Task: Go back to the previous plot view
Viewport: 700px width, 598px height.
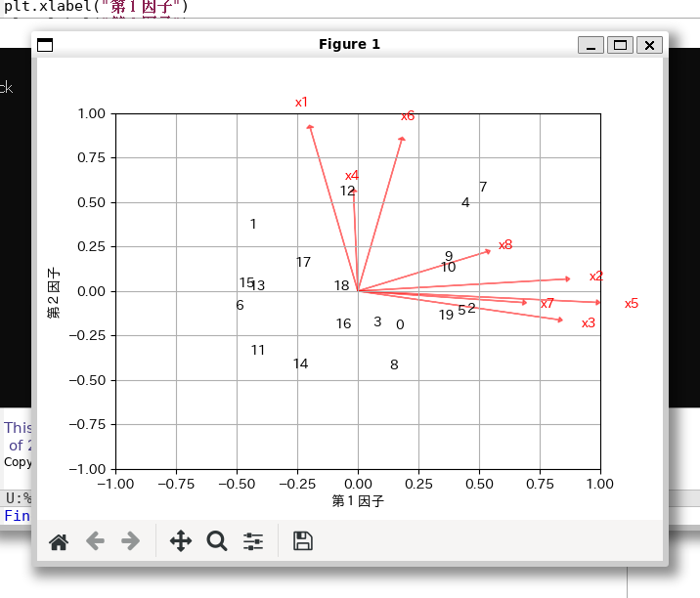Action: click(x=95, y=541)
